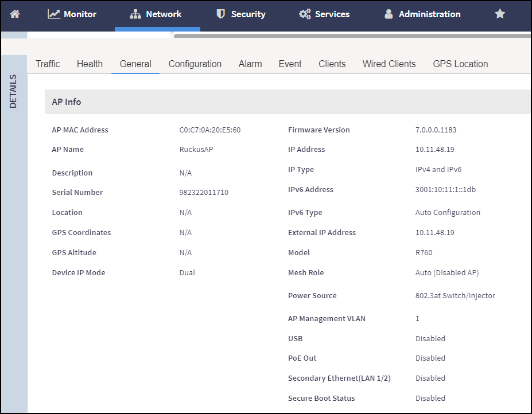The image size is (532, 414).
Task: Collapse the AP Info section header
Action: tap(288, 101)
